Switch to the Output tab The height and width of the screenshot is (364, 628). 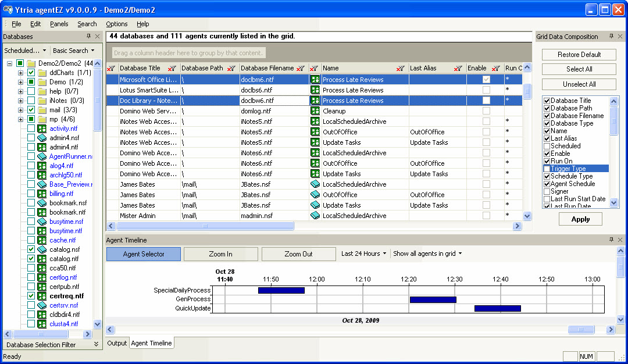[x=117, y=343]
